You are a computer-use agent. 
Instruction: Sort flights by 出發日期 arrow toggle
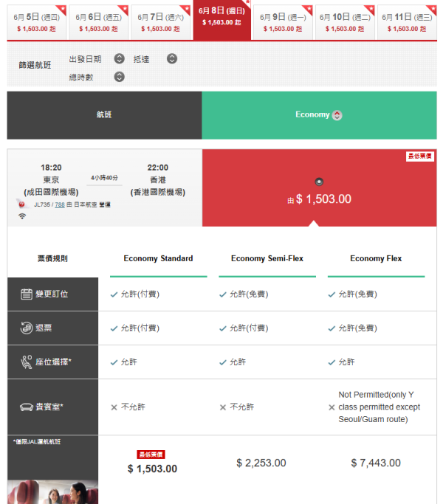[x=120, y=59]
